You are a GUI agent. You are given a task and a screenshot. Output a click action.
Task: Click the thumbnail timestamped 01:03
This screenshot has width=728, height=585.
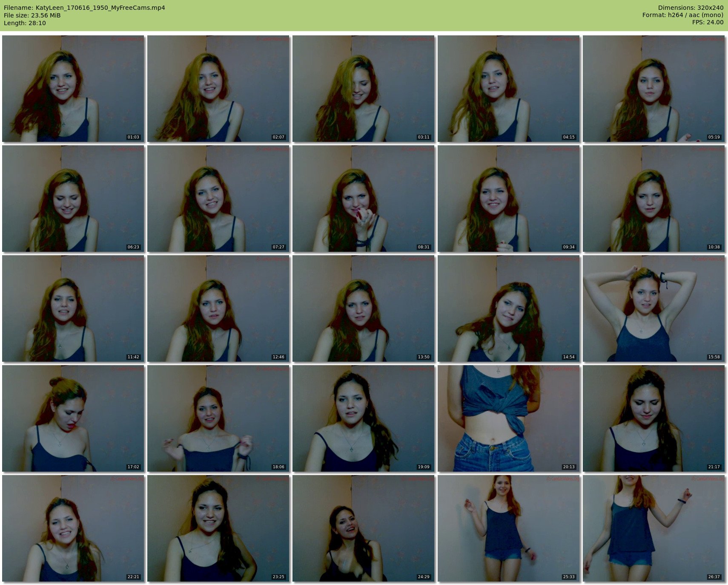tap(73, 88)
